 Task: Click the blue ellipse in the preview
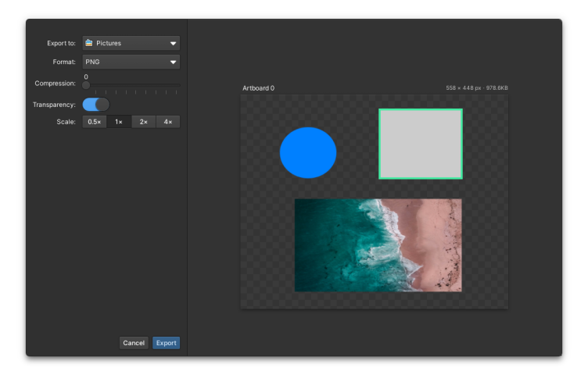pyautogui.click(x=308, y=152)
